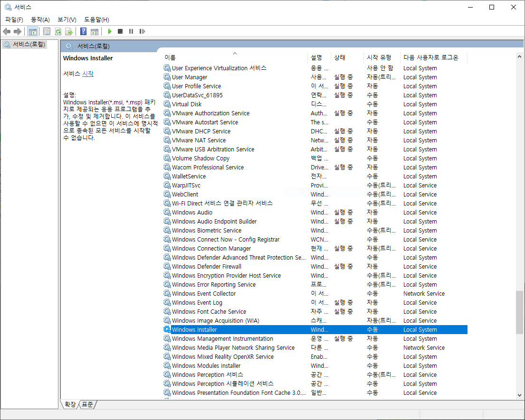Click the scrollbar down arrow of service list
Viewport: 525px width, 420px height.
coord(519,395)
